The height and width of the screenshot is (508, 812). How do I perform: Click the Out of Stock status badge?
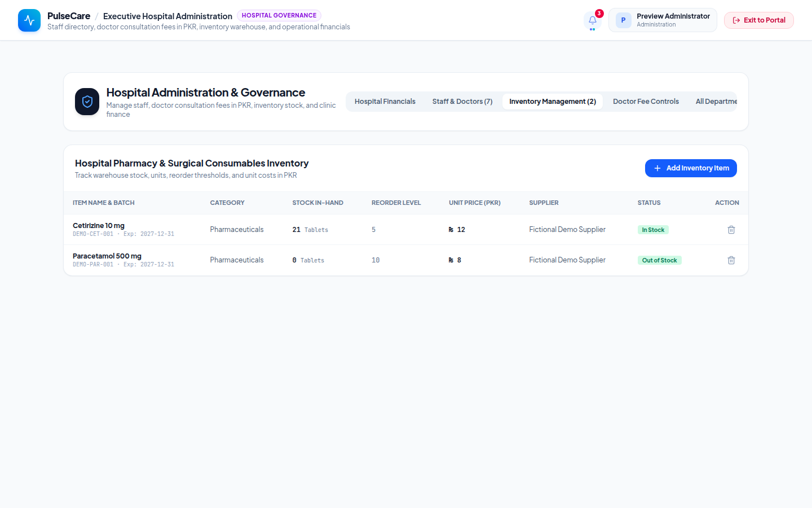coord(660,260)
